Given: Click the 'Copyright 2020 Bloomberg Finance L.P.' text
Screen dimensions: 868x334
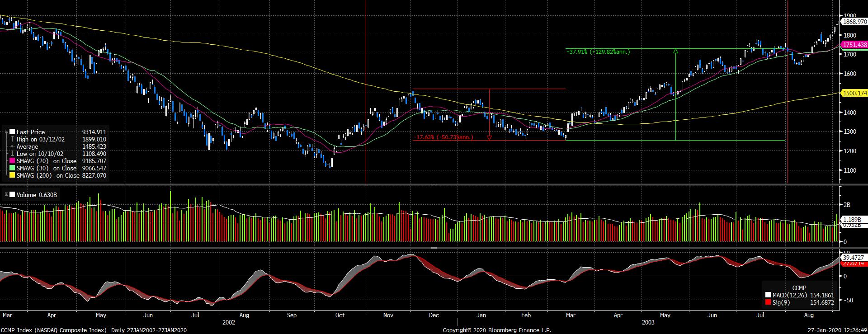Looking at the screenshot, I should click(x=497, y=330).
